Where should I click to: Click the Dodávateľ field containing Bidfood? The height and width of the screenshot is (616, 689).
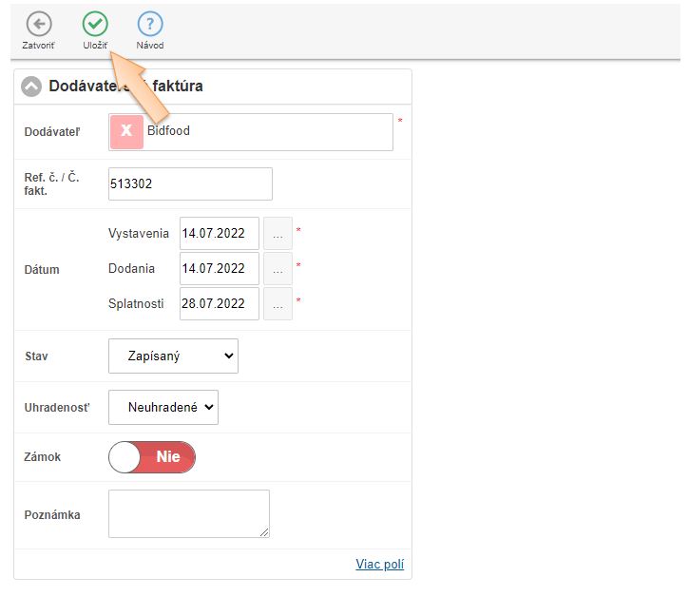point(266,132)
